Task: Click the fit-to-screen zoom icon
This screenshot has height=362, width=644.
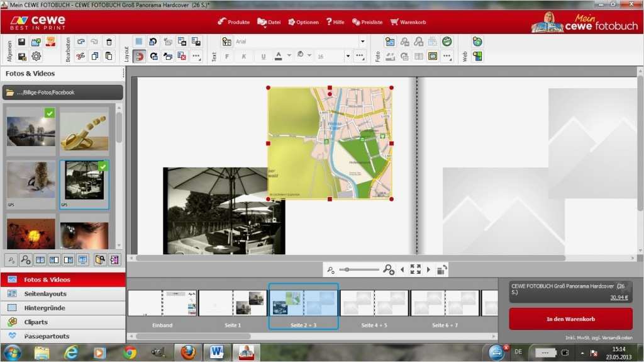Action: (x=415, y=269)
